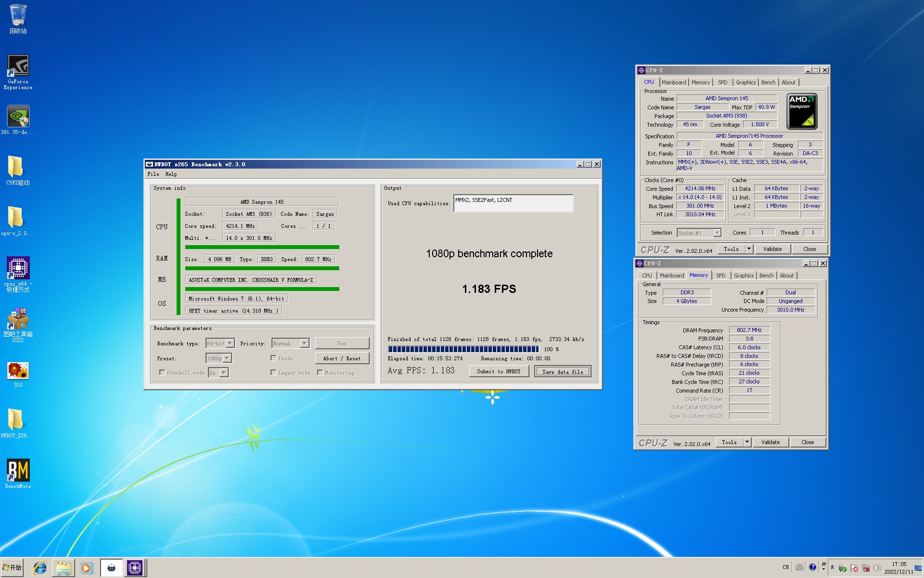Switch to About tab in lower CPU-Z
Viewport: 924px width, 578px height.
coord(787,276)
